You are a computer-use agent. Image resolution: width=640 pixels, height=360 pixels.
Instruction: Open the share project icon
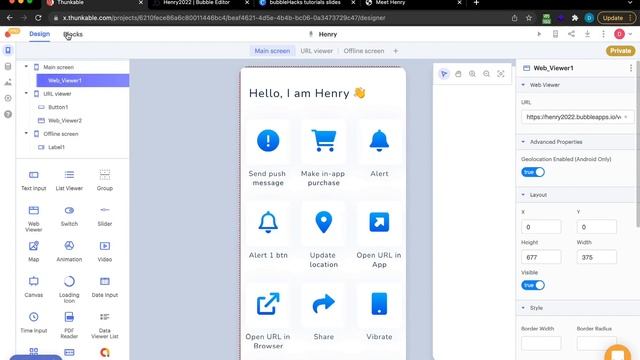571,34
